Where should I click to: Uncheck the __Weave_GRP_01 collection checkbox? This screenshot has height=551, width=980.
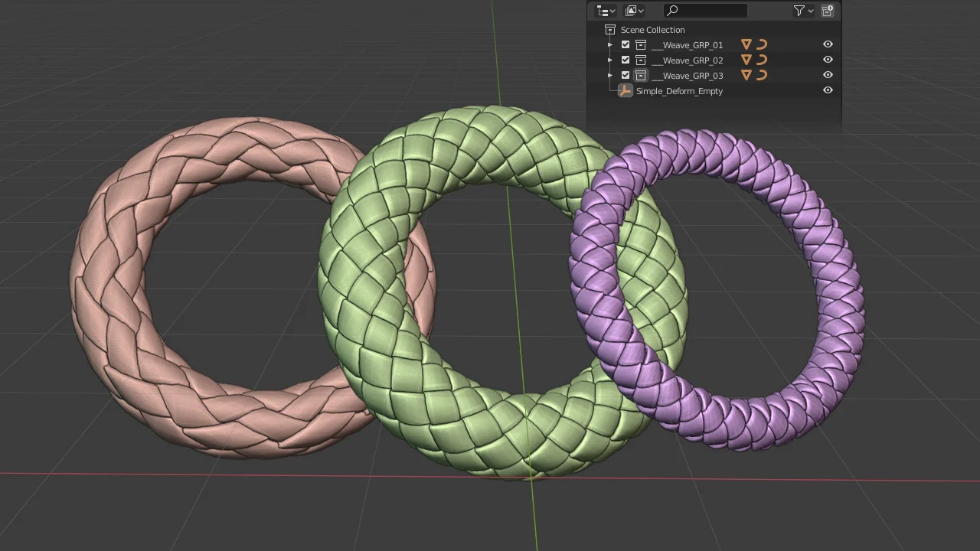pos(626,44)
